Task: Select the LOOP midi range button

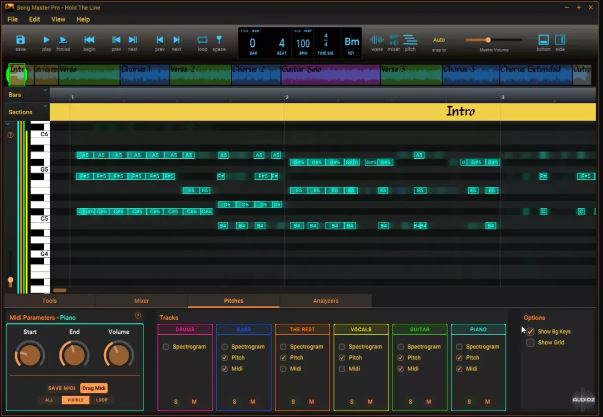Action: (102, 400)
